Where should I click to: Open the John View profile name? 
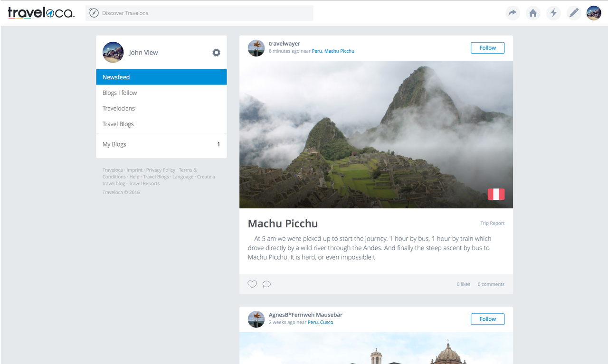coord(143,53)
